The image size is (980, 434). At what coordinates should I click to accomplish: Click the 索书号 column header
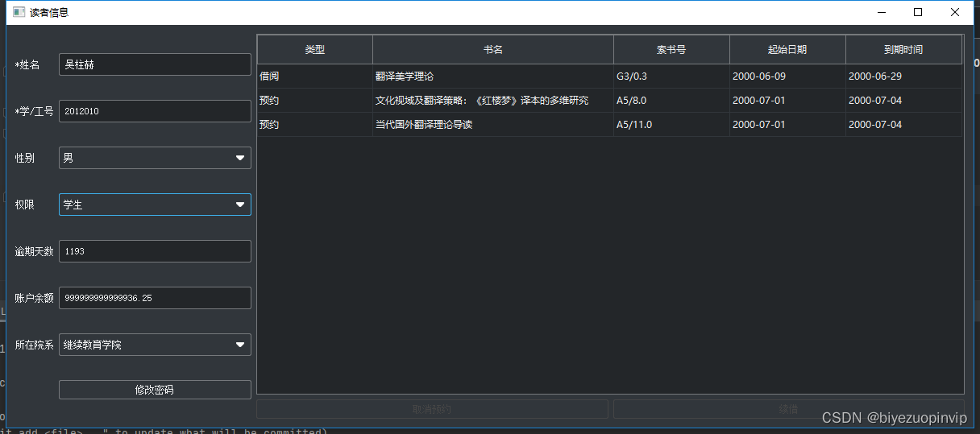671,50
